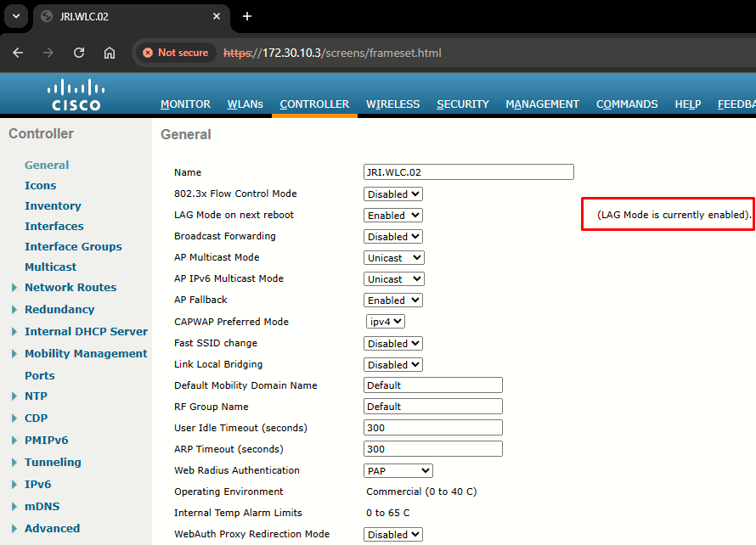Expand the Mobility Management arrow

coord(14,354)
